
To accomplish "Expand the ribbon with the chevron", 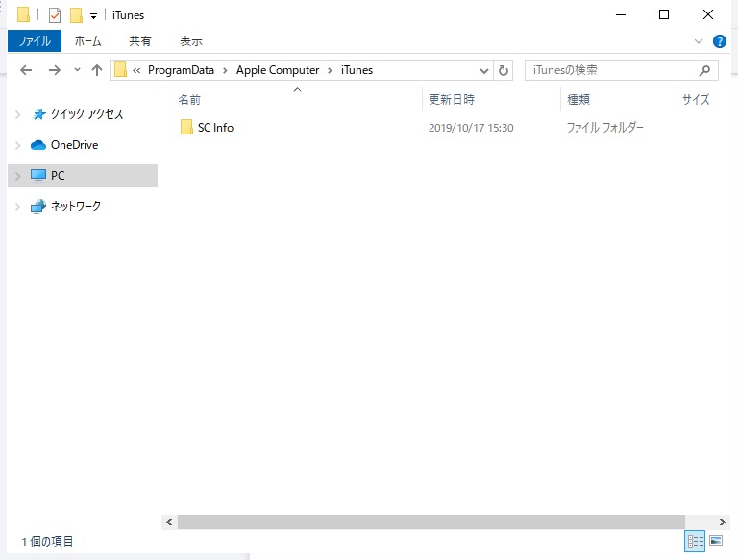I will click(x=699, y=41).
